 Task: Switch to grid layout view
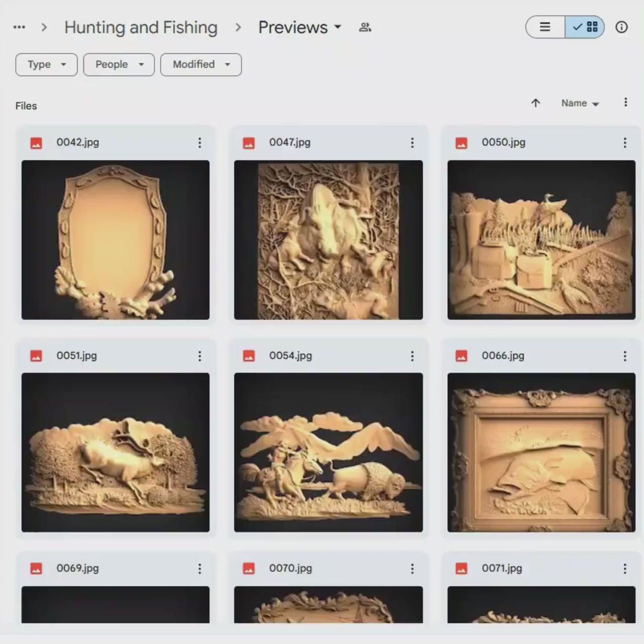(x=585, y=27)
